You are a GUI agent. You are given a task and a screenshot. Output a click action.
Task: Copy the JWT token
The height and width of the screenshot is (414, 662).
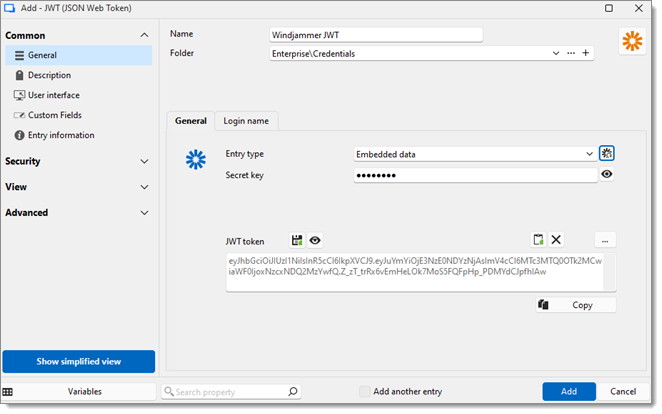[x=576, y=305]
